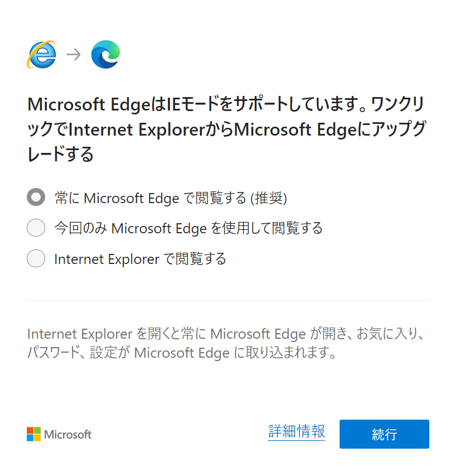Click the 今回のみ Microsoft Edge を使用して閲覧する label
This screenshot has width=455, height=476.
pyautogui.click(x=188, y=228)
